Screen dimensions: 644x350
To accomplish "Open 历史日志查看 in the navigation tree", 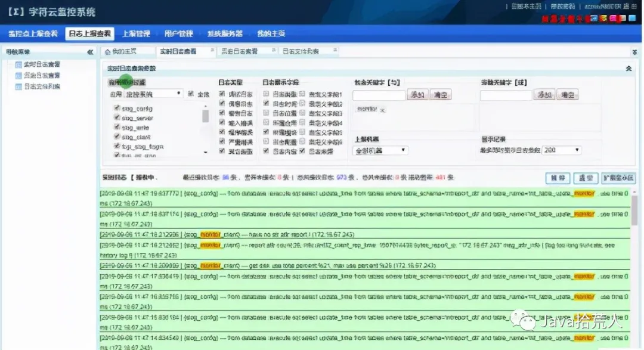I will (x=42, y=76).
